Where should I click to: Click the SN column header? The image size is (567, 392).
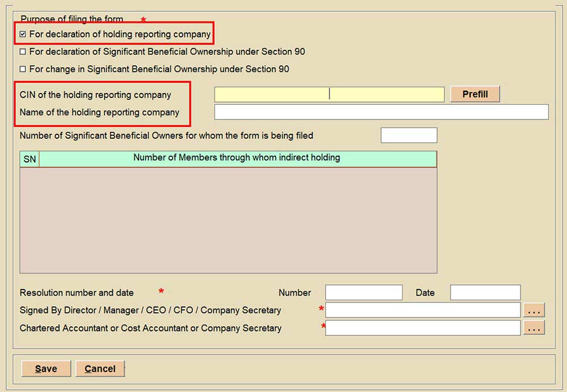(29, 159)
